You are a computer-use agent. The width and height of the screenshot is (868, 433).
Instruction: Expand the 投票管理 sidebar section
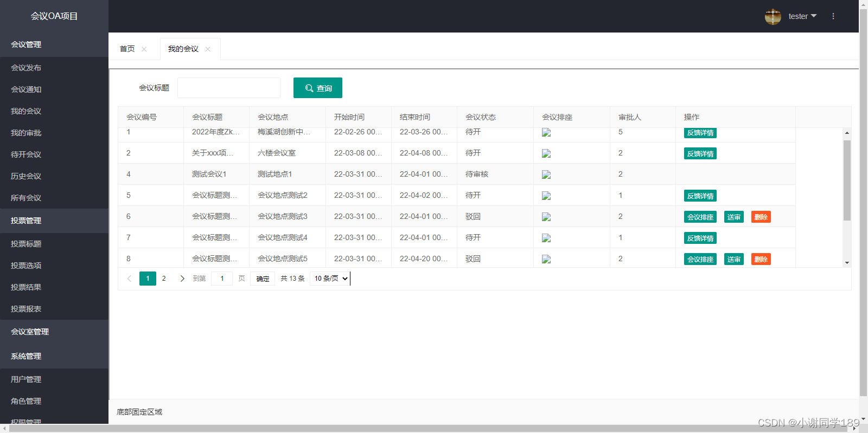[x=54, y=221]
